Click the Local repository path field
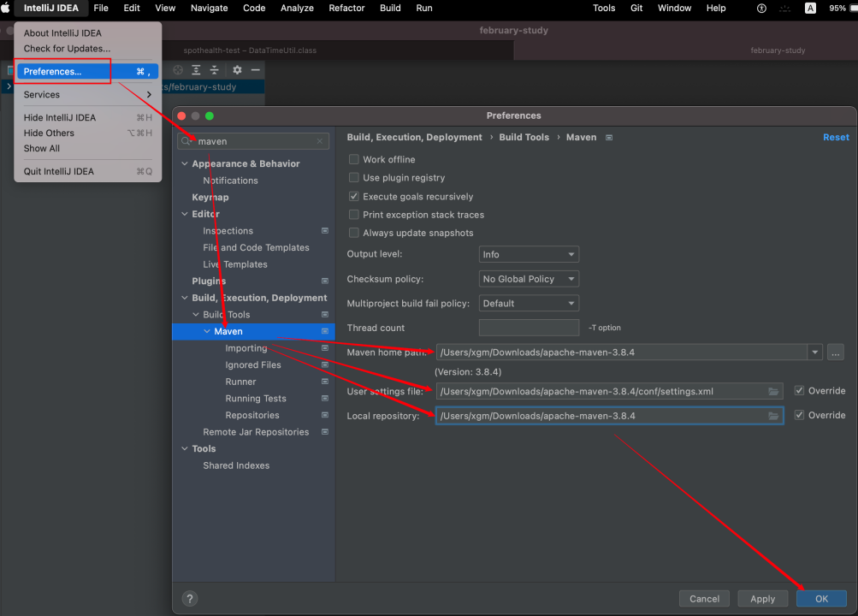 tap(610, 416)
